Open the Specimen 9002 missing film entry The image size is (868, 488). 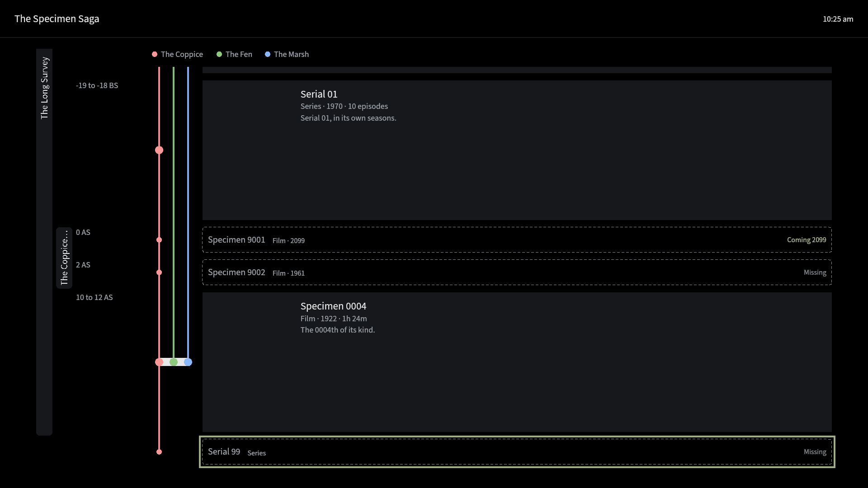[x=517, y=272]
